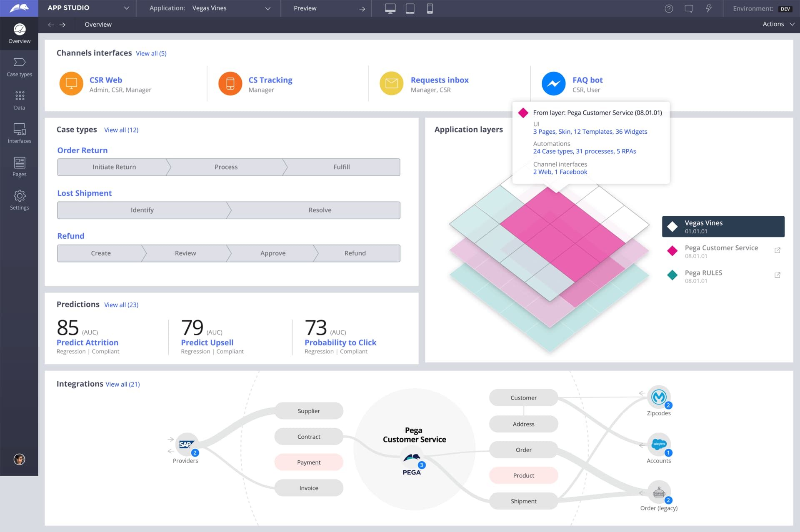The height and width of the screenshot is (532, 800).
Task: Open Pega RULES layer external link icon
Action: click(777, 275)
